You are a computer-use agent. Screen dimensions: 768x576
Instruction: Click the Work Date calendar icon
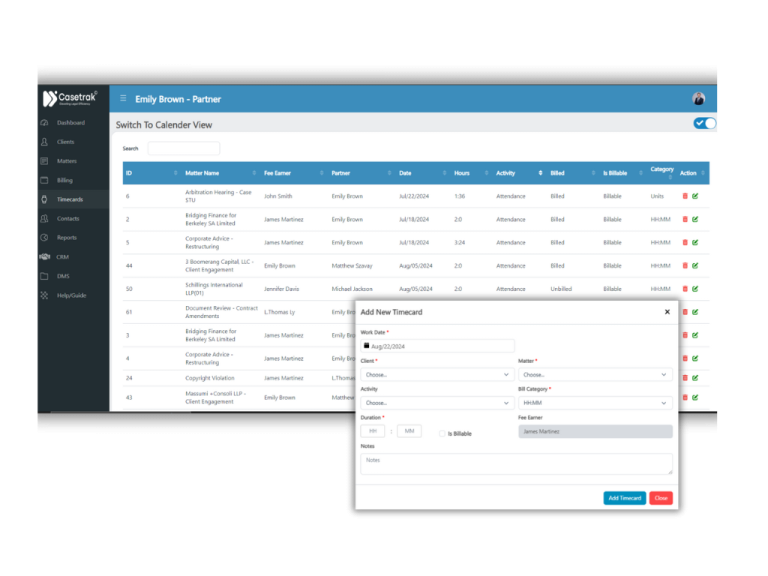point(366,346)
